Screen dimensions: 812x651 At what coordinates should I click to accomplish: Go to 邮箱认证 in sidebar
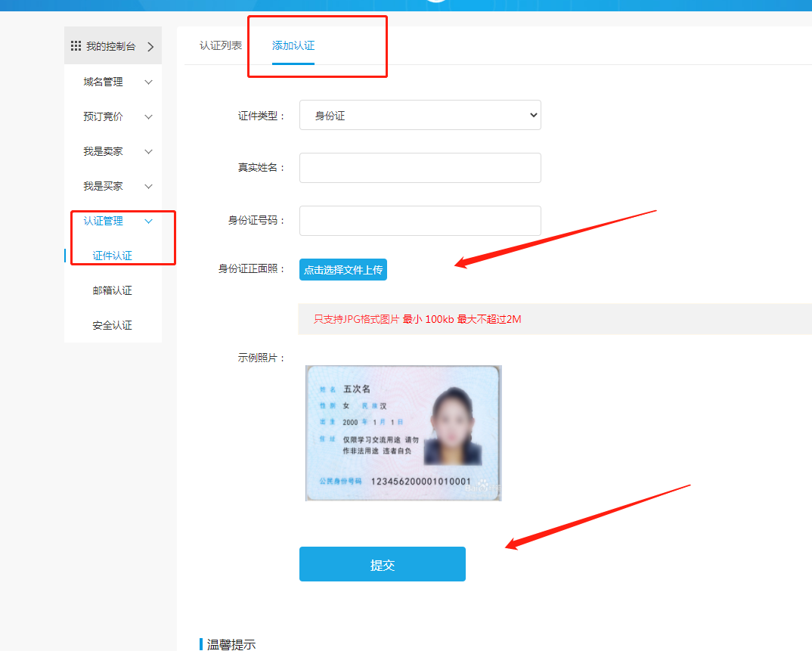point(113,290)
